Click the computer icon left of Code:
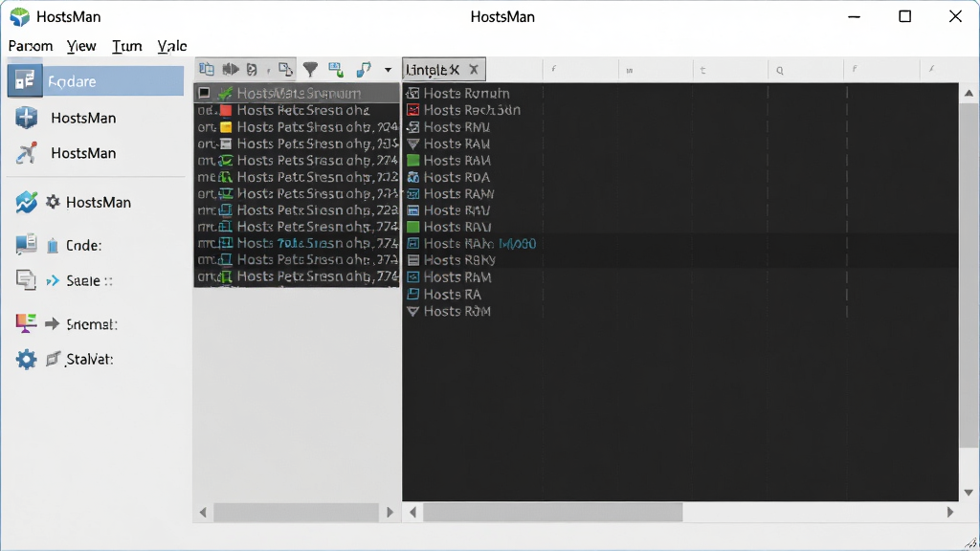The height and width of the screenshot is (551, 980). coord(26,244)
